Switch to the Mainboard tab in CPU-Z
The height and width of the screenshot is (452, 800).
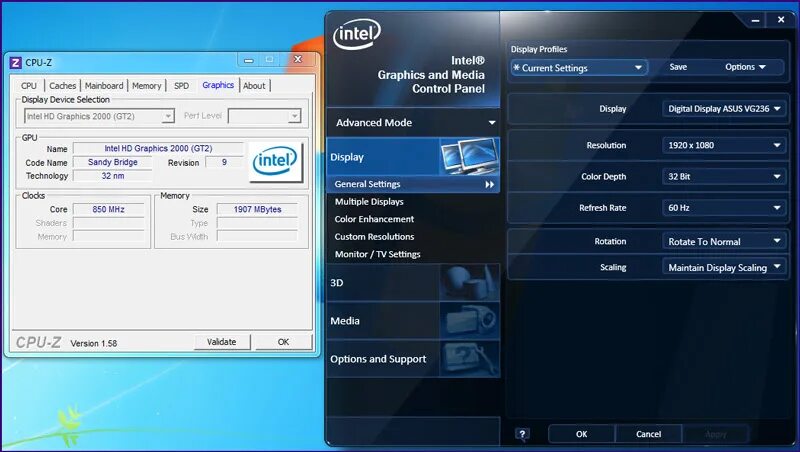pyautogui.click(x=104, y=86)
